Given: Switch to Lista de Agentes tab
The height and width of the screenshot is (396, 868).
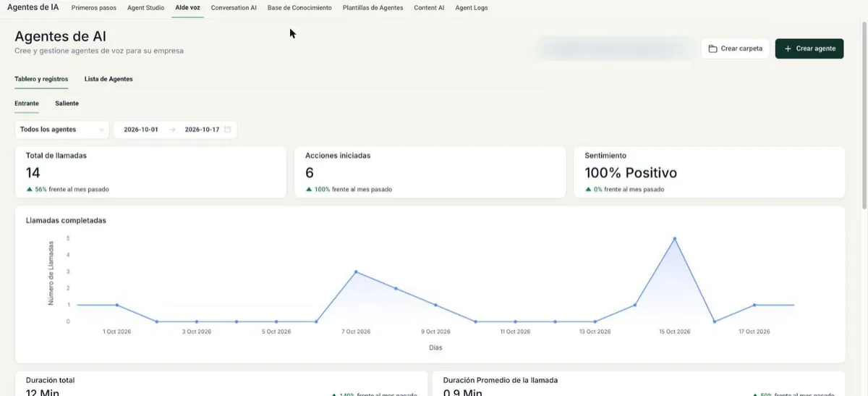Looking at the screenshot, I should point(109,79).
